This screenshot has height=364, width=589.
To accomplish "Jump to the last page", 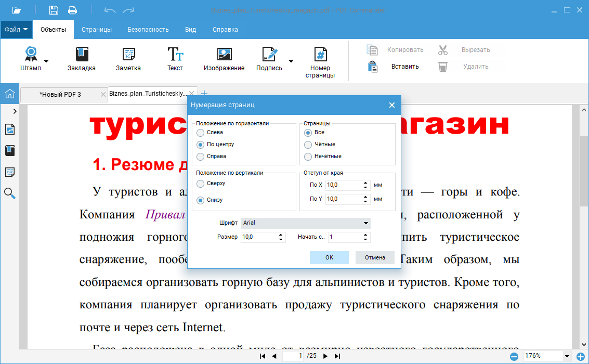I will pyautogui.click(x=337, y=356).
